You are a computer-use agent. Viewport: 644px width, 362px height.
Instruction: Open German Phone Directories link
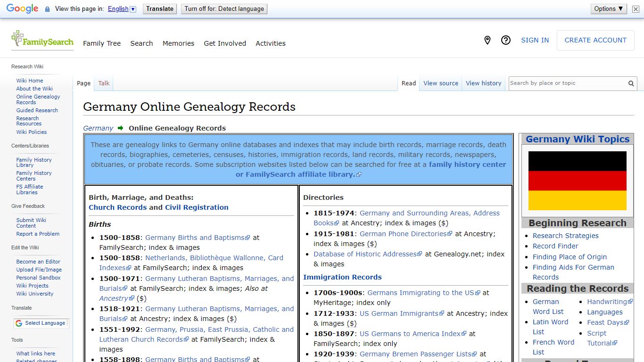coord(406,234)
